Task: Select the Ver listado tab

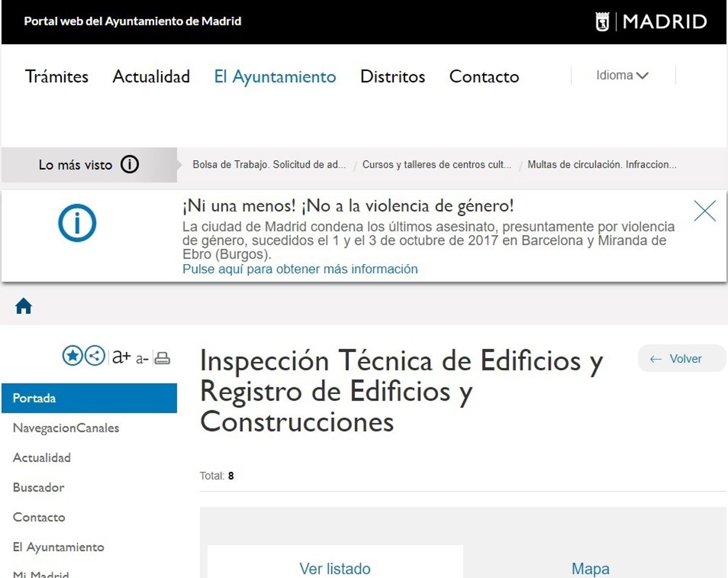Action: point(335,569)
